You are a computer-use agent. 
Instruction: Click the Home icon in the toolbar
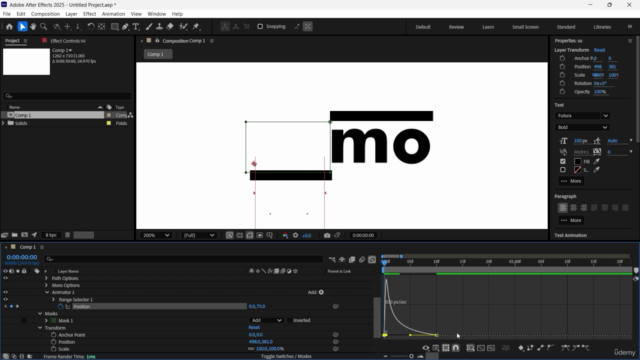click(x=9, y=27)
